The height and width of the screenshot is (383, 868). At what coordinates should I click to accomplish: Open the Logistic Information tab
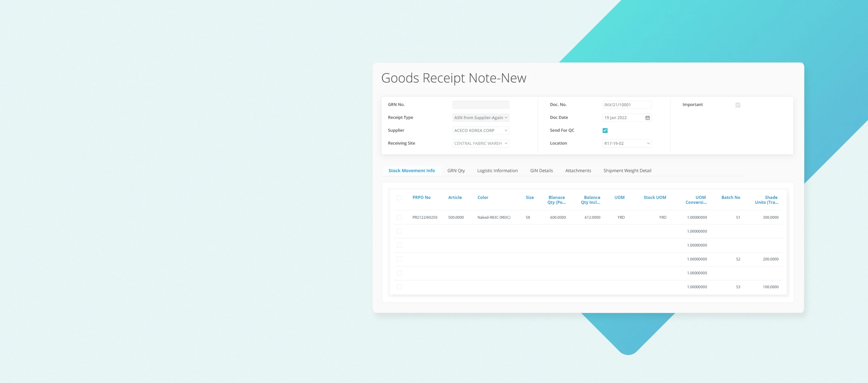pos(497,171)
